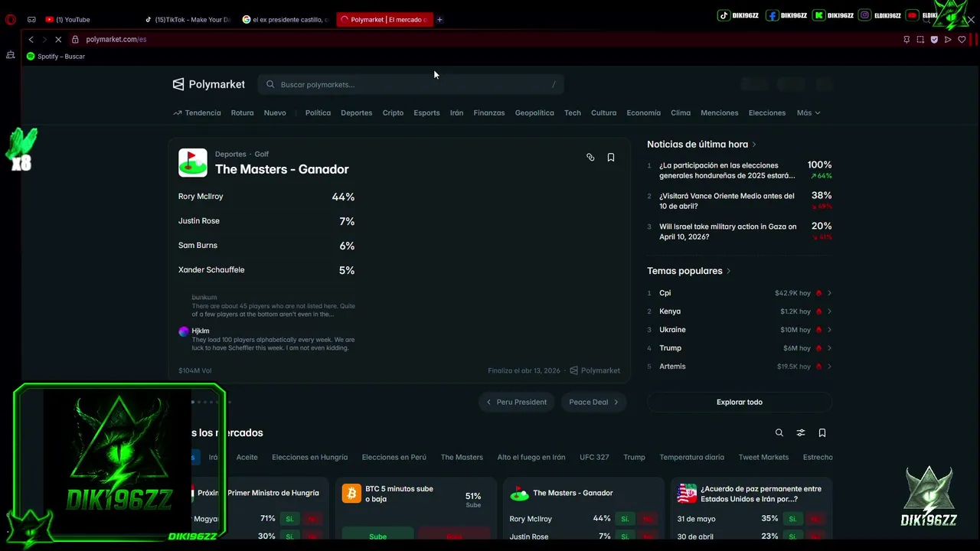Stop loading the page with the X button

tap(58, 39)
